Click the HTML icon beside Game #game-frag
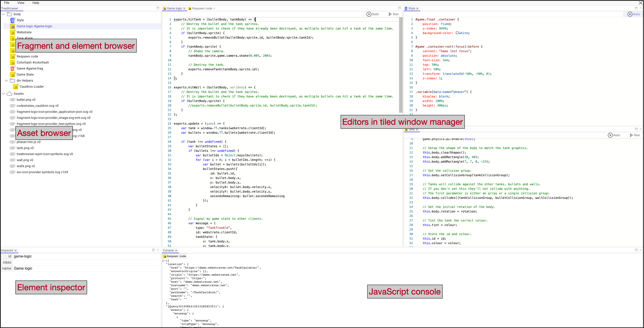 (x=12, y=69)
